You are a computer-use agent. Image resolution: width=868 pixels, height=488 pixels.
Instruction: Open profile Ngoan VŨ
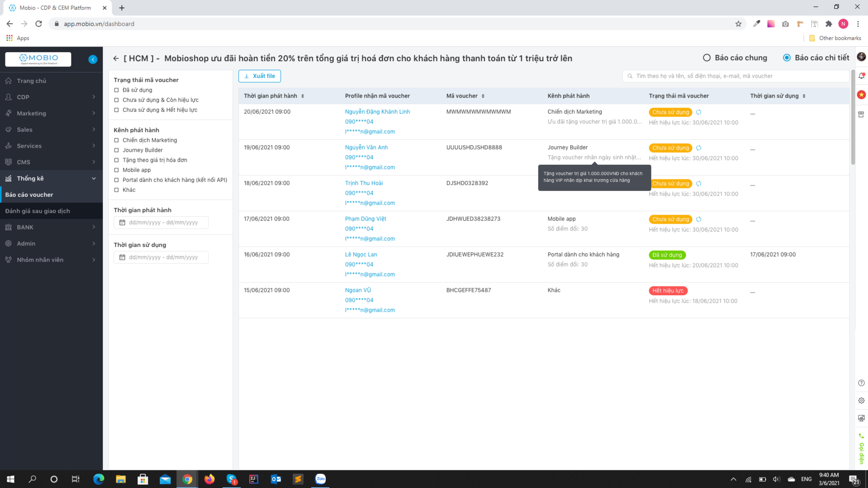click(x=358, y=290)
